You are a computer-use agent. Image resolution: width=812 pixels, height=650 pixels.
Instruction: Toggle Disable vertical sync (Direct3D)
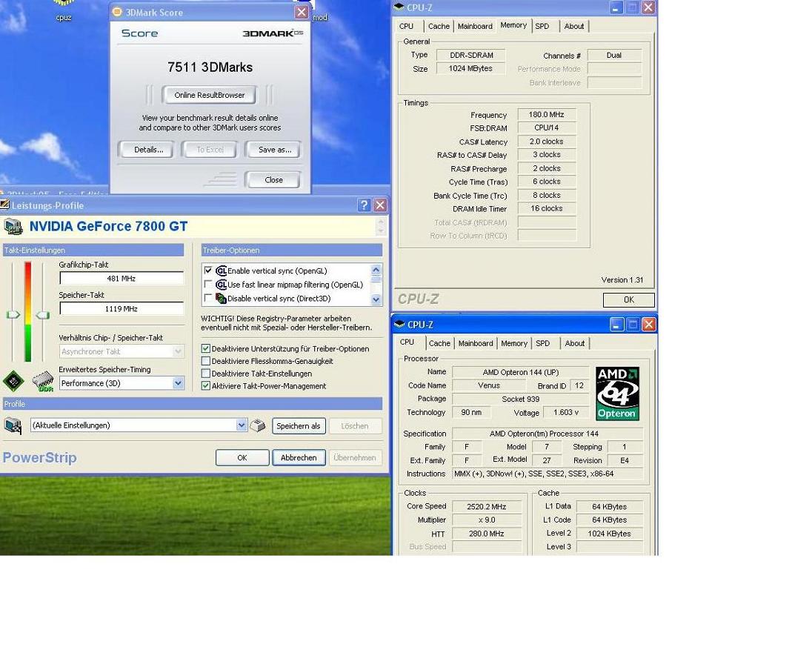[208, 299]
